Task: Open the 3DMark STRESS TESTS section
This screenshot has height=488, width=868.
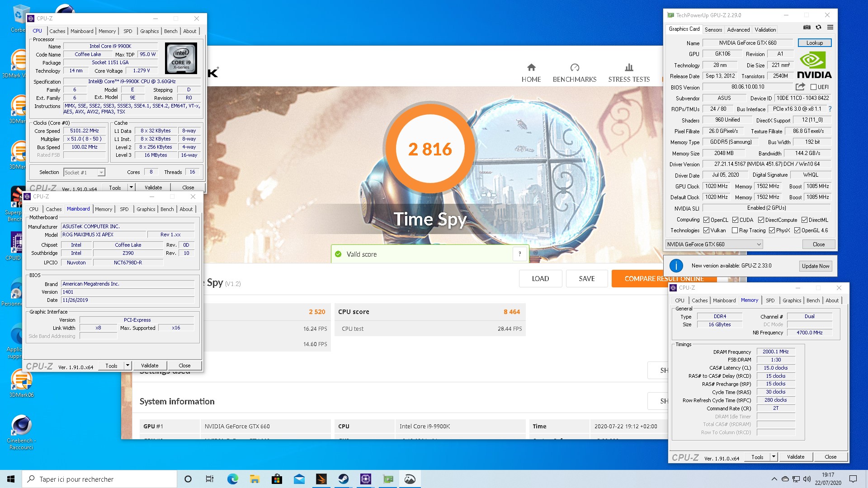Action: (629, 73)
